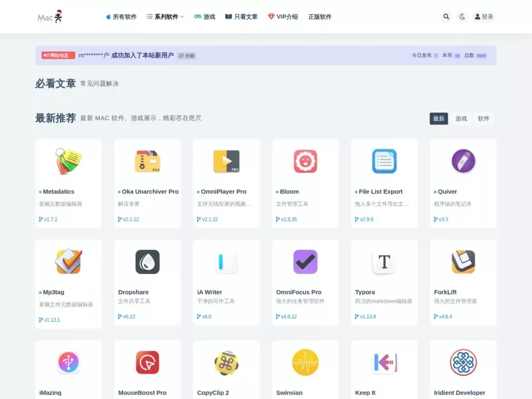Open the File List Export icon
The image size is (532, 399).
pyautogui.click(x=384, y=161)
